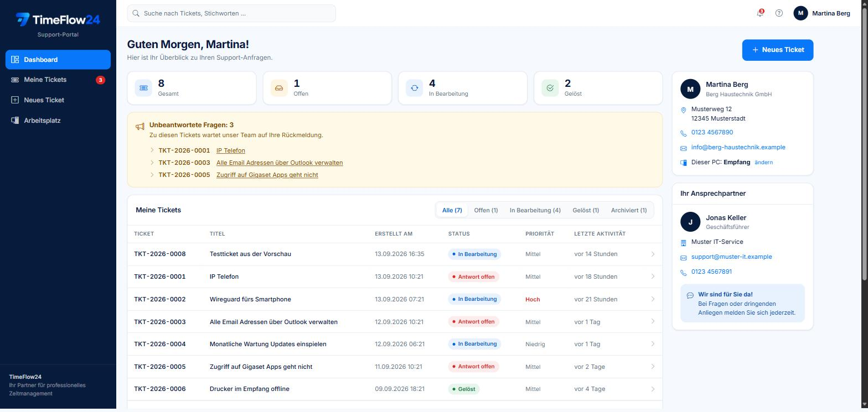Click the ticket search input field

[x=231, y=13]
